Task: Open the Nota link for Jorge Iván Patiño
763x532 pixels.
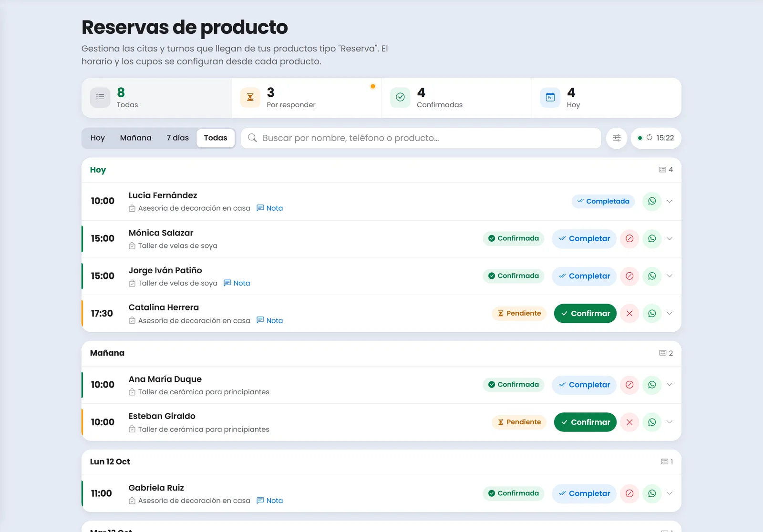Action: (x=237, y=283)
